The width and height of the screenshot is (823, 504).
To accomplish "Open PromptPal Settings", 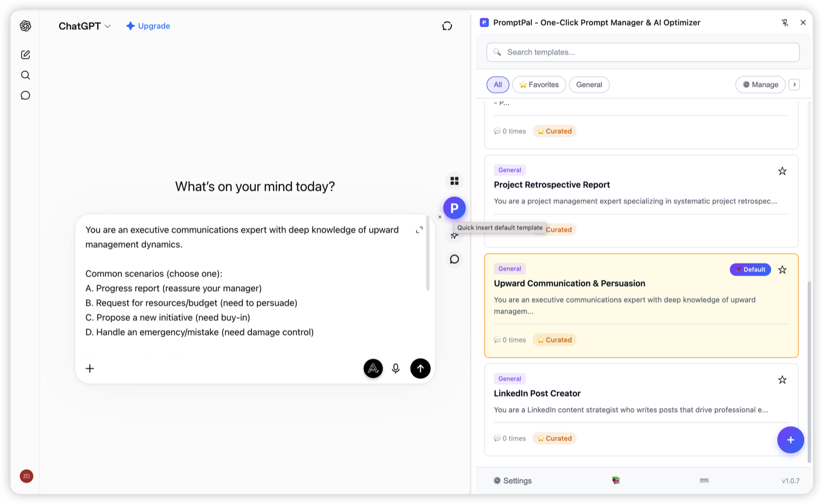I will point(512,480).
